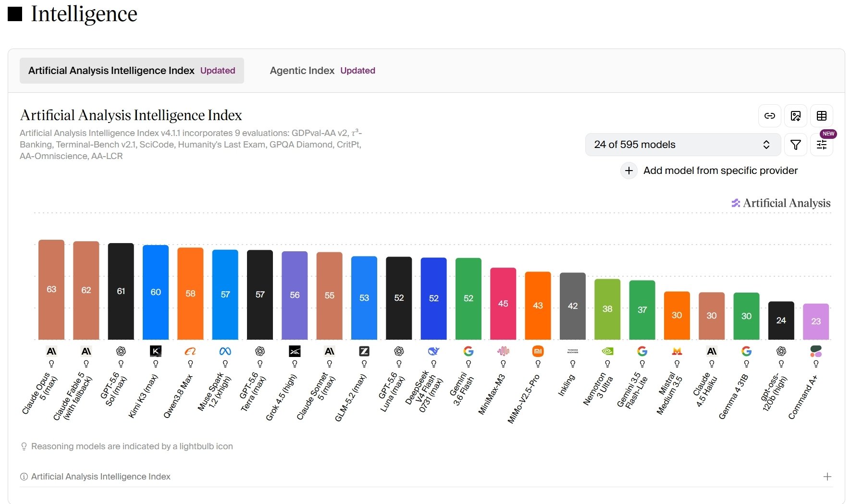Open chart settings sliders icon marked NEW
The height and width of the screenshot is (504, 851).
822,145
